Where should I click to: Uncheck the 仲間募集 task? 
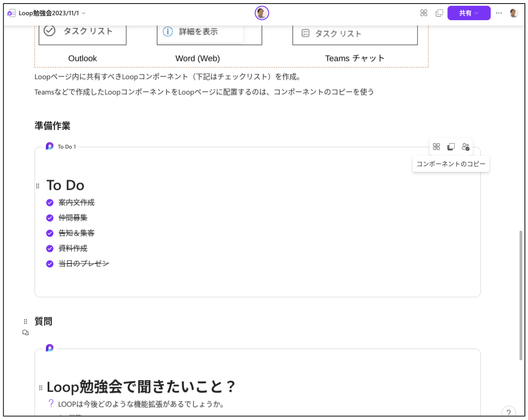pos(50,218)
